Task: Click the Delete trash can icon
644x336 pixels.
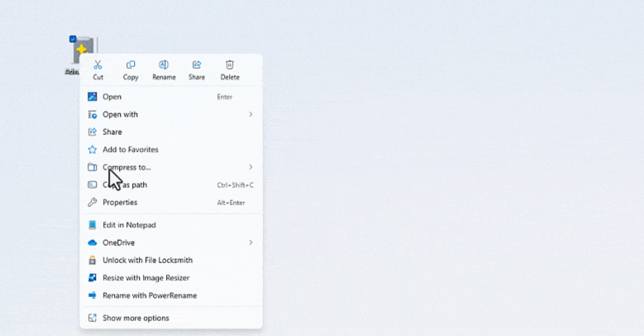Action: (x=230, y=65)
